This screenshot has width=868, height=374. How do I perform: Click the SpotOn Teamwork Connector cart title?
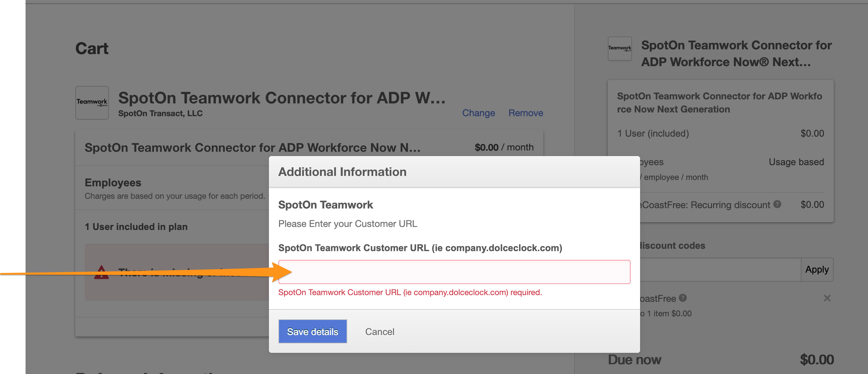(x=282, y=98)
